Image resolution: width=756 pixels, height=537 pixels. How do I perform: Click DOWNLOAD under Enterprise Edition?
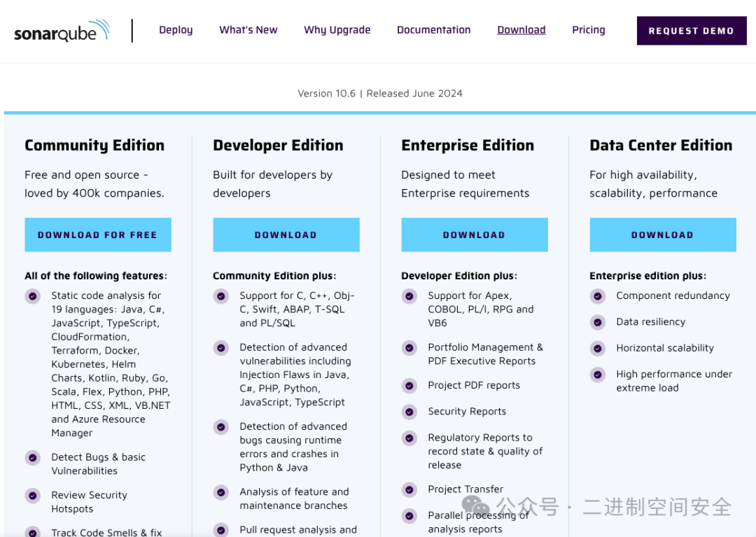click(x=475, y=235)
